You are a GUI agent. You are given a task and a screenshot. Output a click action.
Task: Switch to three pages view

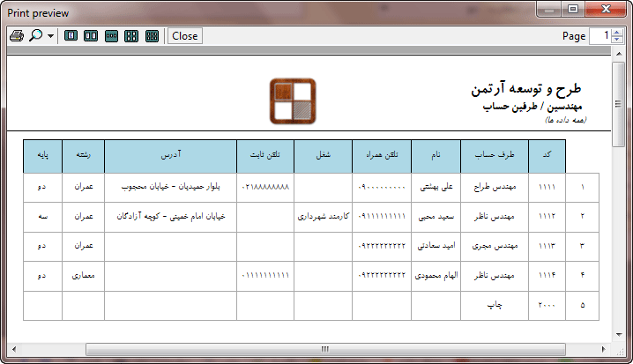(x=111, y=36)
